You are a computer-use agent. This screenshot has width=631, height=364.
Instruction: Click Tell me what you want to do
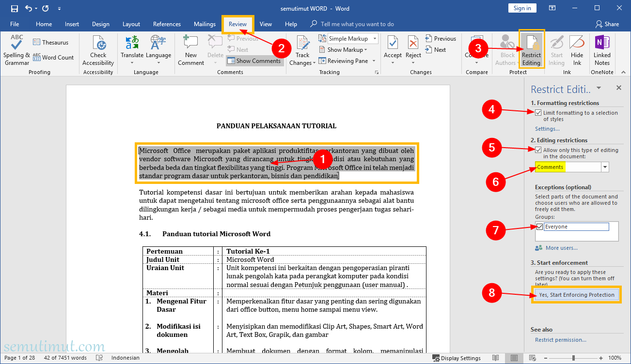[x=357, y=24]
